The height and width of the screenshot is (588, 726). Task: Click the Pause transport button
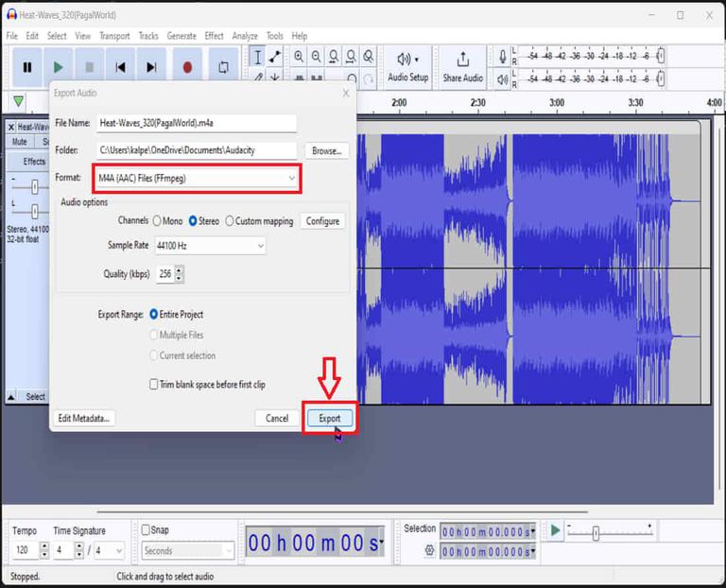point(27,67)
